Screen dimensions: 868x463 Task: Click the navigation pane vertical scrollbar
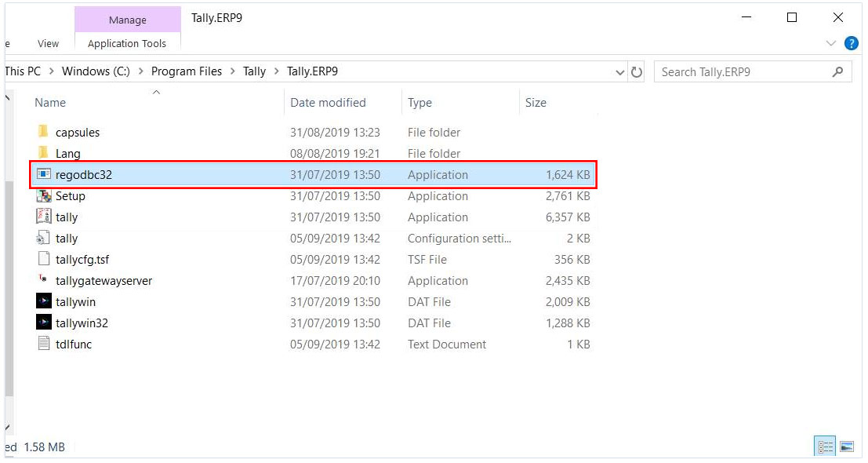click(x=9, y=288)
